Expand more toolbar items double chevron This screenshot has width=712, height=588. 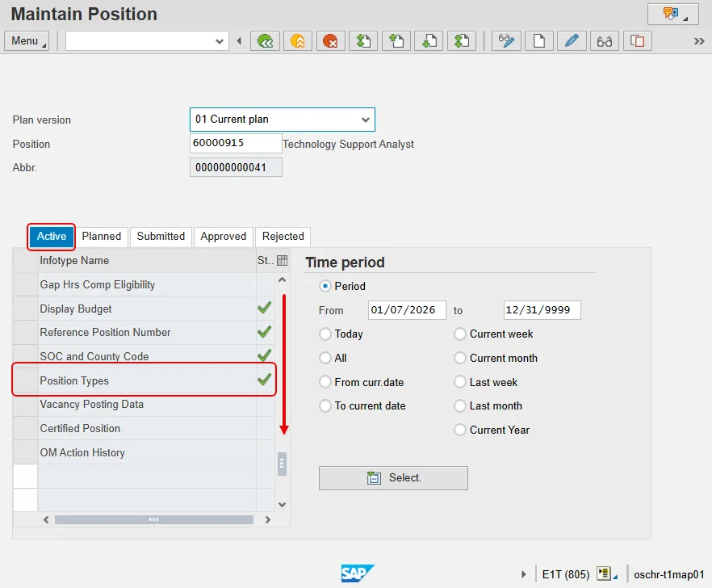699,41
